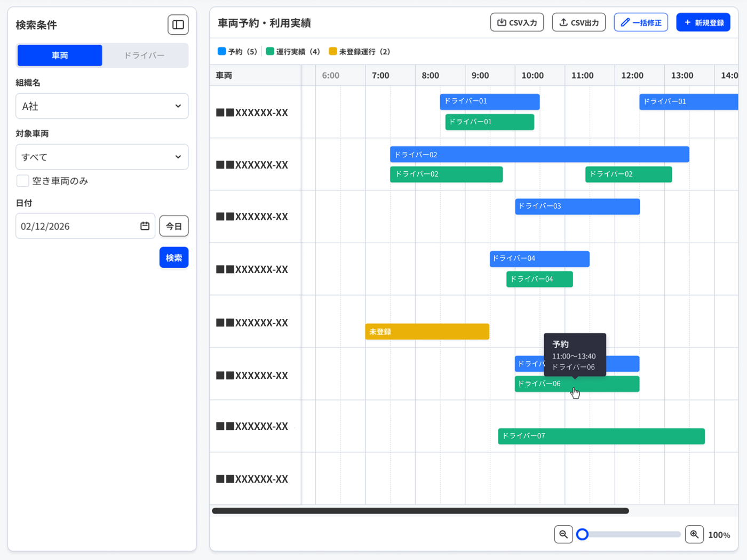
Task: Select the green ドライバー06 operation bar
Action: [x=577, y=384]
